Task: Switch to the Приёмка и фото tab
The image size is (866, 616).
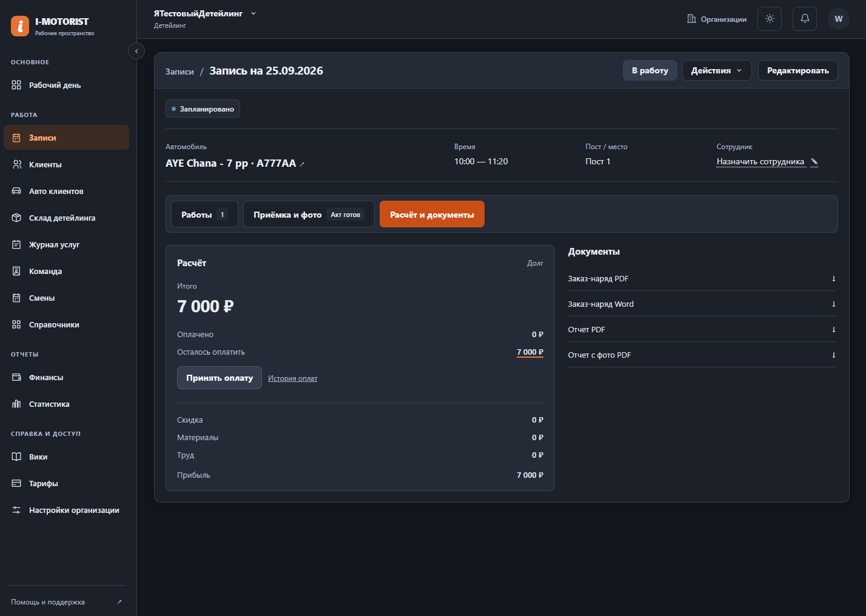Action: click(309, 215)
